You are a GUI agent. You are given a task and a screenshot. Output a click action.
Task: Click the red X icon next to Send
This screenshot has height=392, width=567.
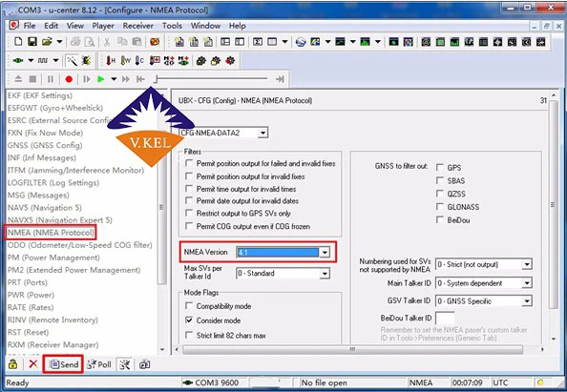coord(33,363)
